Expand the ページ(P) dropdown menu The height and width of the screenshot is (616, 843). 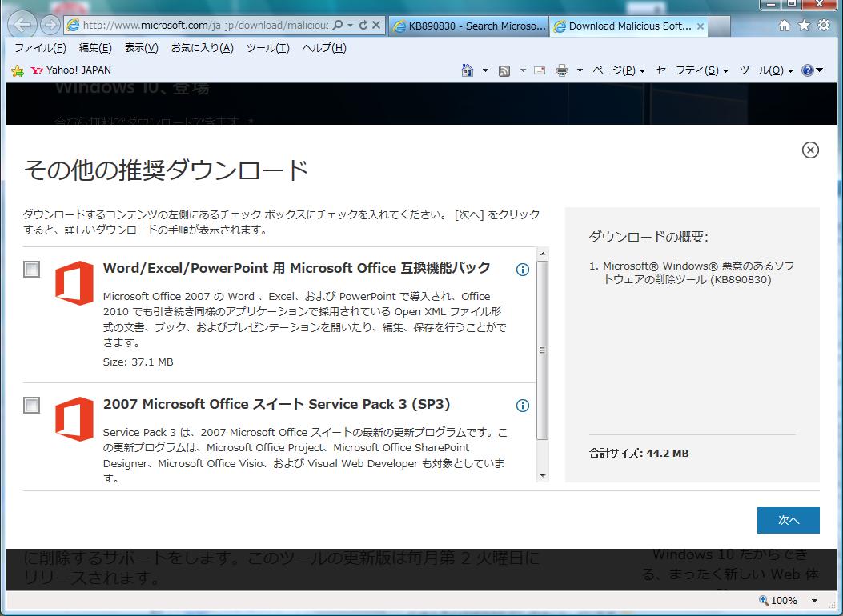click(619, 70)
